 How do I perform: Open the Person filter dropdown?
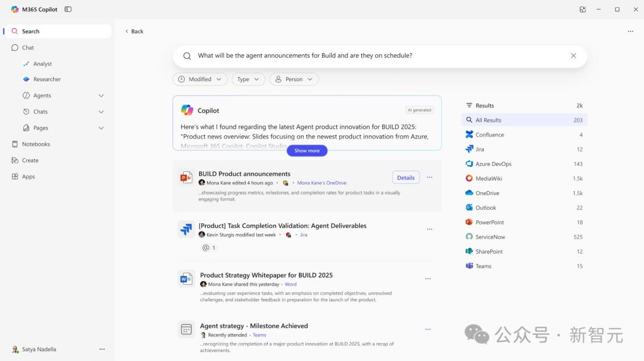coord(294,79)
